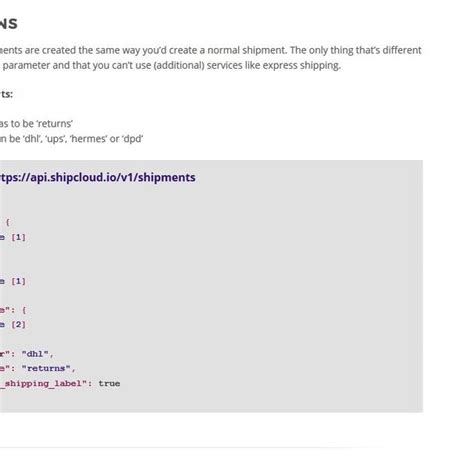Click the second [1] footnote marker
Image resolution: width=474 pixels, height=474 pixels.
(x=18, y=281)
